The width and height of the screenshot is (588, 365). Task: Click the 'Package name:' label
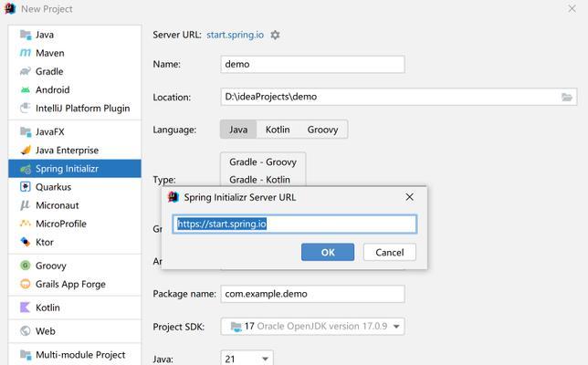point(184,294)
